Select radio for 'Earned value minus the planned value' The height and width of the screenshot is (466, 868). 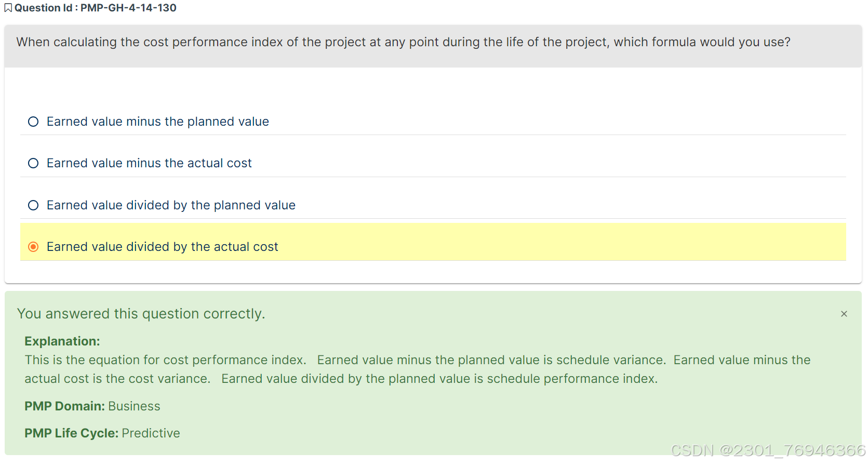33,122
